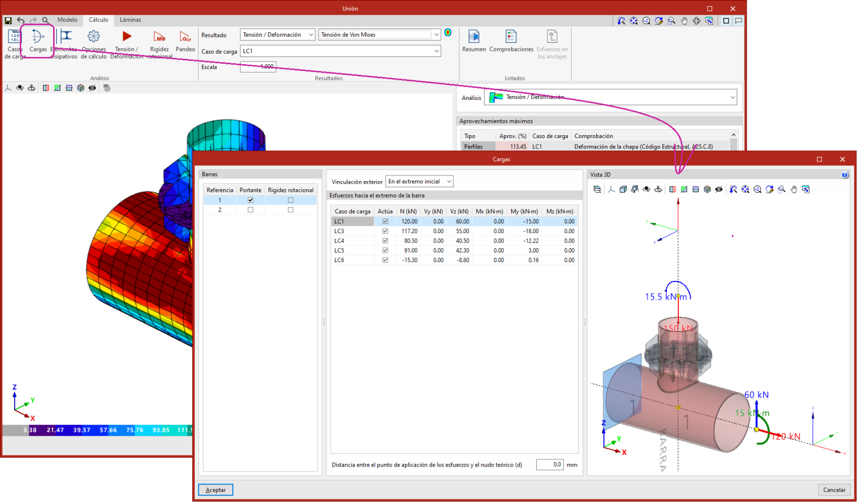This screenshot has height=504, width=859.
Task: Open the Caso de carga LC1 dropdown
Action: 341,51
